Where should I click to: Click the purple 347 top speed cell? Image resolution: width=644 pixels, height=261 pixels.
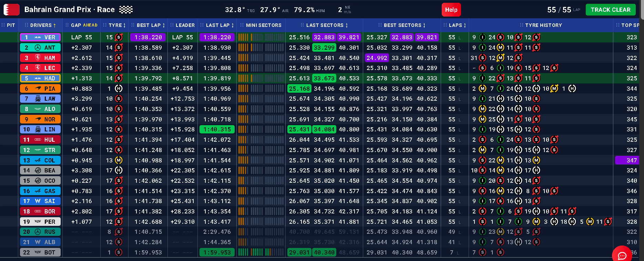pos(627,160)
